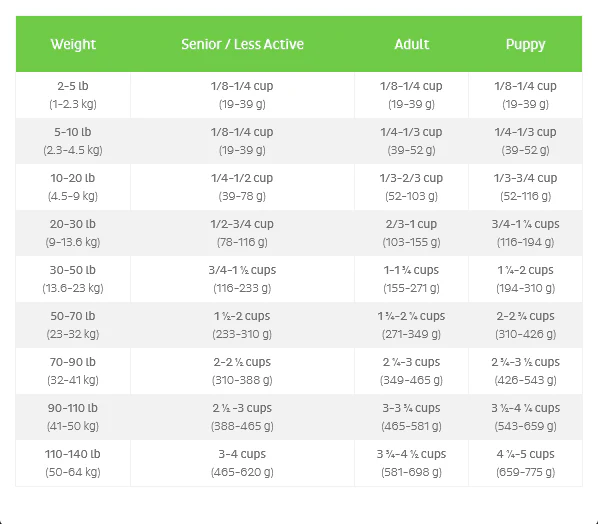Click the puppy 4 ¼-5 cups cell
This screenshot has height=524, width=598.
point(525,463)
